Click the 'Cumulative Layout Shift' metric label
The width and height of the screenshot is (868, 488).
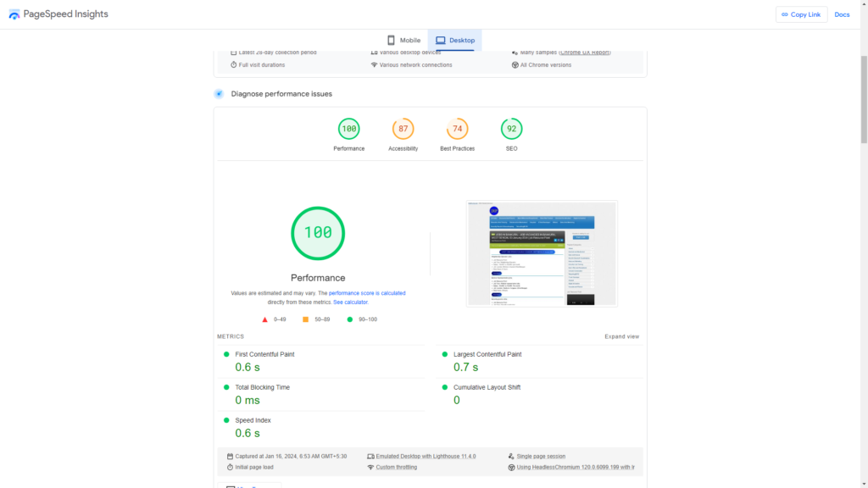click(487, 387)
